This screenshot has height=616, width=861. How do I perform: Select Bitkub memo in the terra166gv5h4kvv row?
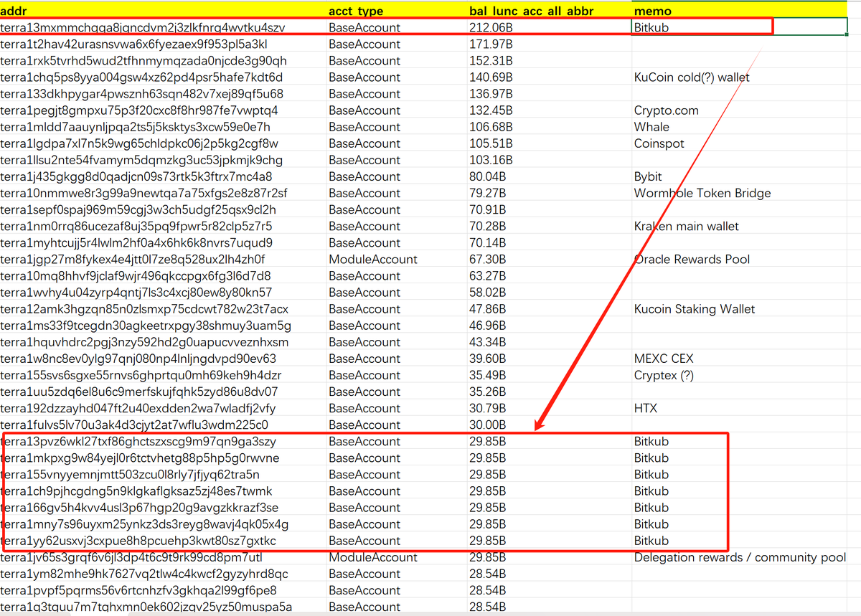pos(739,507)
